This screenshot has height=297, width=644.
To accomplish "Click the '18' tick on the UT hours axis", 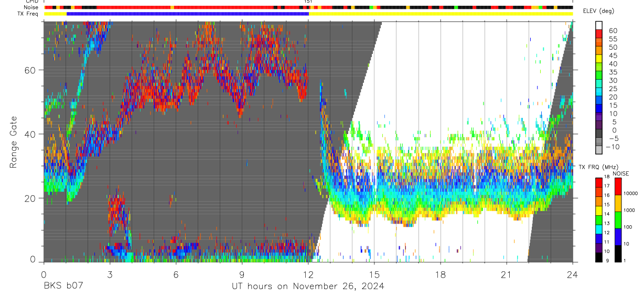I will (441, 274).
